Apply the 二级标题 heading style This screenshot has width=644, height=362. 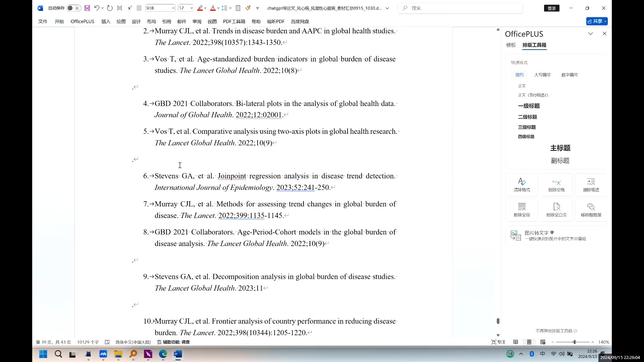[527, 117]
